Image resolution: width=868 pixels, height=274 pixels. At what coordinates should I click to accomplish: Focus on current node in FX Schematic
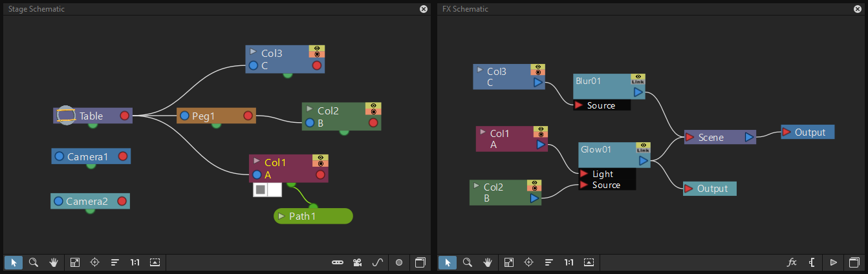529,262
